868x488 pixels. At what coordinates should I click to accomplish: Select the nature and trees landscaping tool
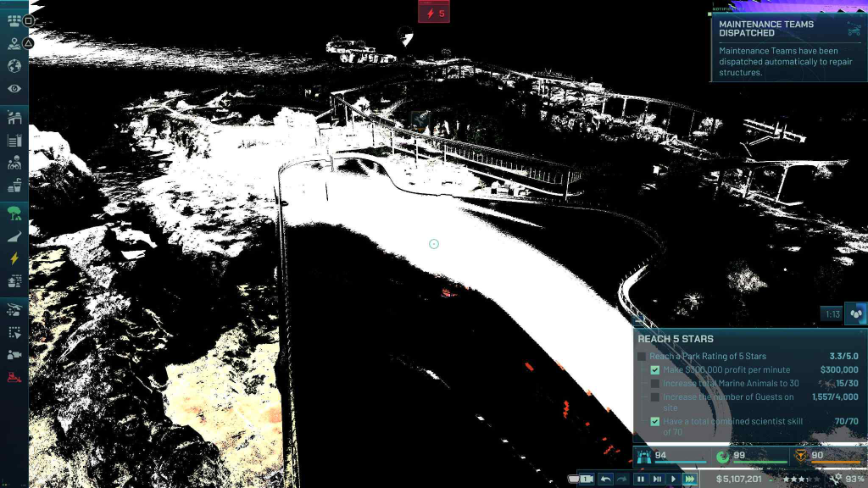[x=14, y=212]
